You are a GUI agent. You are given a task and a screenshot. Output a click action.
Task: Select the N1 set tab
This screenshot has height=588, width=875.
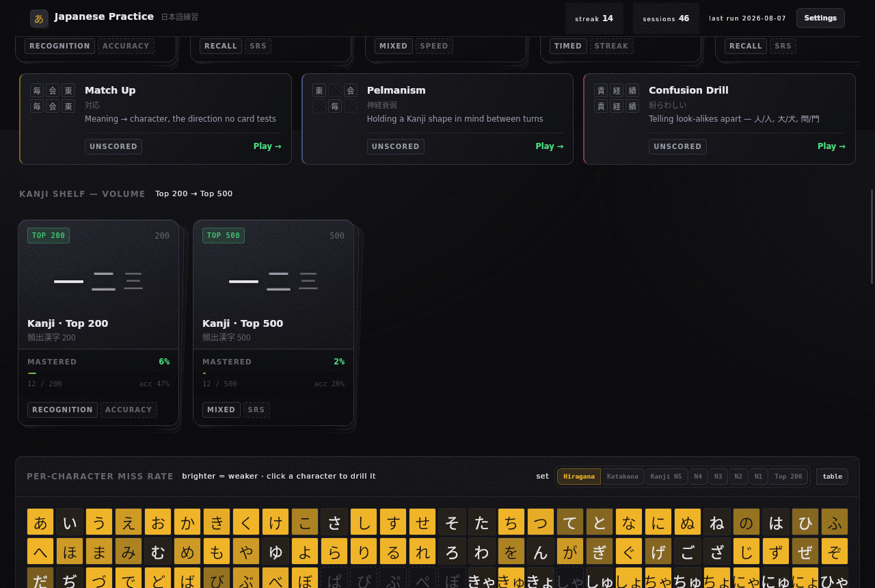[x=758, y=477]
